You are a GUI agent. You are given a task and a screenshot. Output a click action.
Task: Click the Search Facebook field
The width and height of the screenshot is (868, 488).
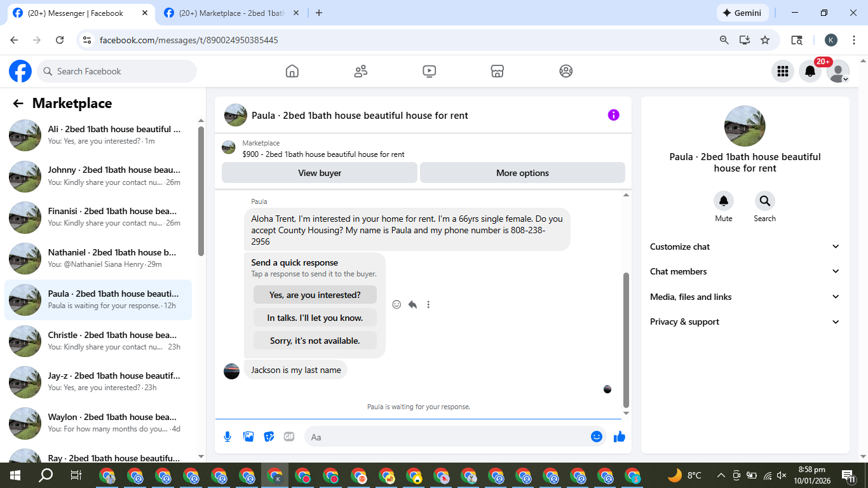tap(117, 71)
